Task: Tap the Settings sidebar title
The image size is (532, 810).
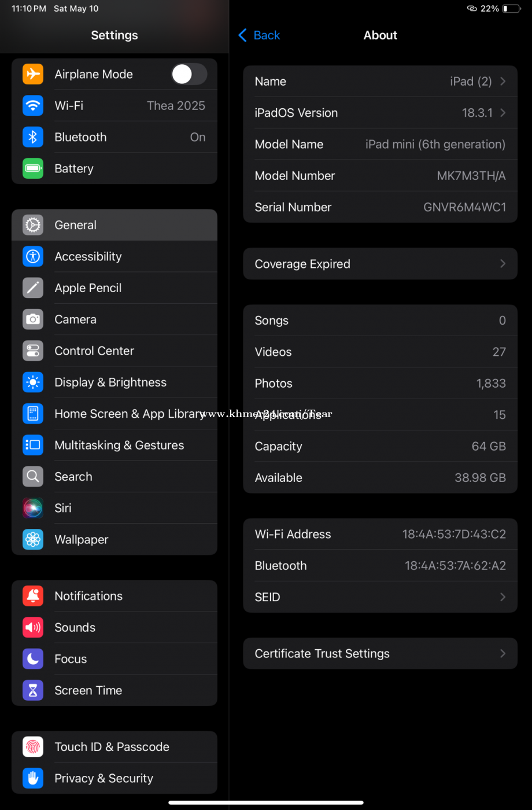Action: (x=114, y=35)
